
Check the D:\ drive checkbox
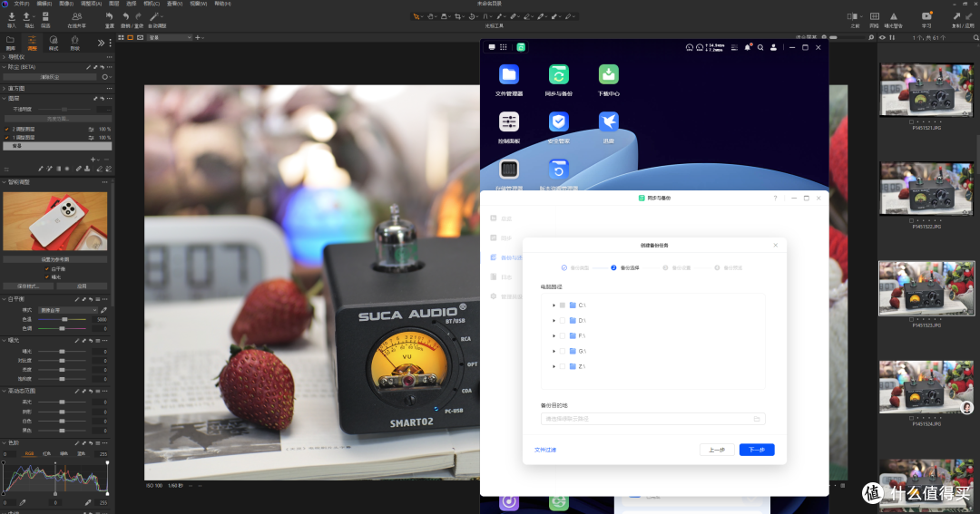click(563, 320)
